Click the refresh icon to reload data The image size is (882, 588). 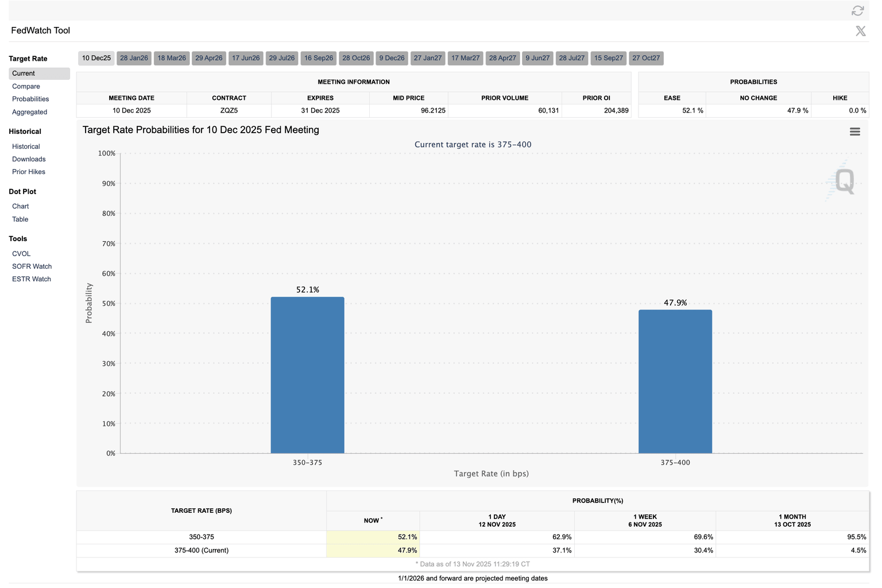tap(857, 11)
